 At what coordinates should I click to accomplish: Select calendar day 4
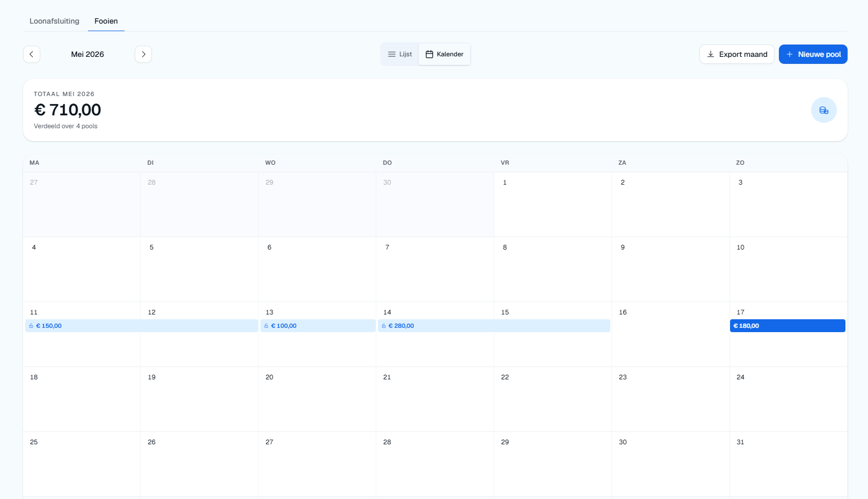click(82, 269)
